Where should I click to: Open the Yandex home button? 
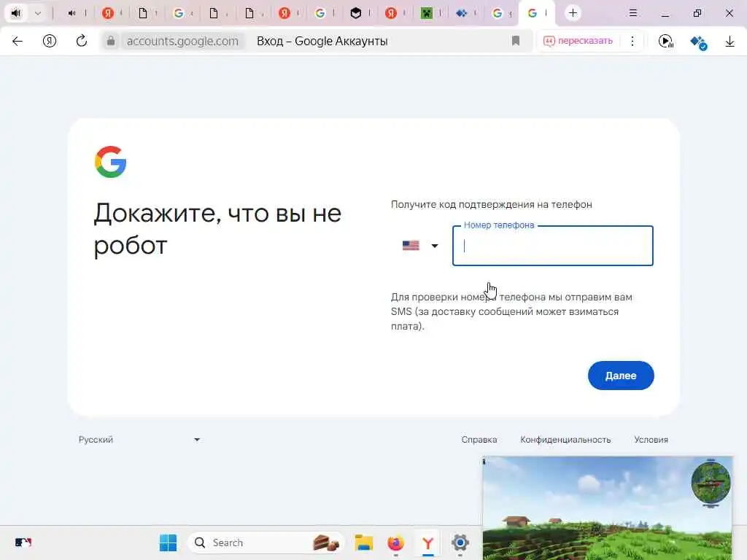point(50,41)
